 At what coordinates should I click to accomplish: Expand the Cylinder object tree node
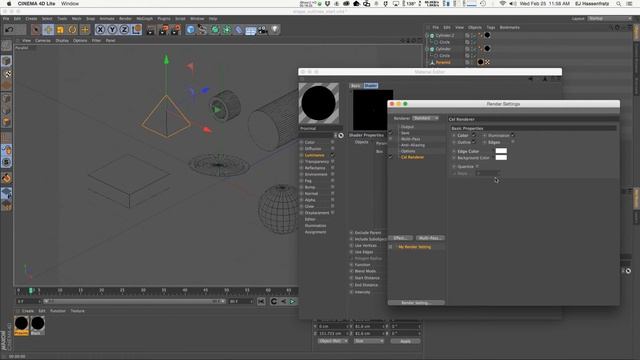pyautogui.click(x=427, y=49)
